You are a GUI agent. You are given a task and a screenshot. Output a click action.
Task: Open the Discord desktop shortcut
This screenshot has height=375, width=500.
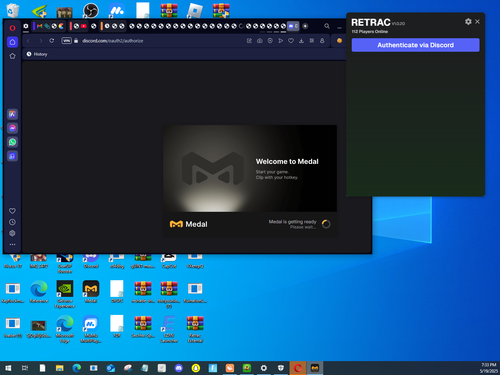(x=91, y=262)
